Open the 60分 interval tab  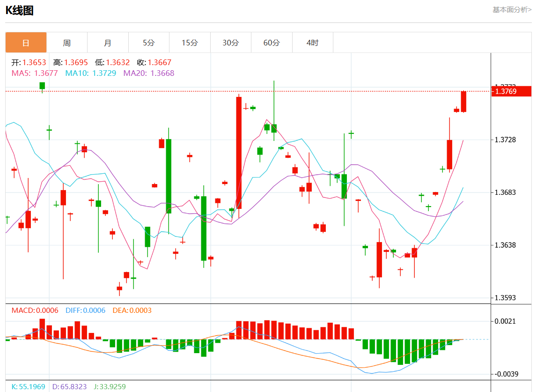[272, 43]
